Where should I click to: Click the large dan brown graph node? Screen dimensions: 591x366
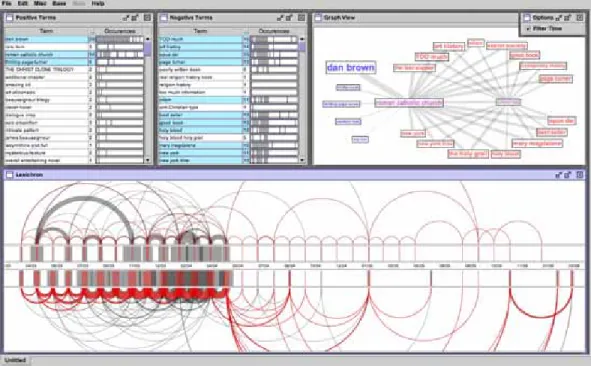coord(351,67)
